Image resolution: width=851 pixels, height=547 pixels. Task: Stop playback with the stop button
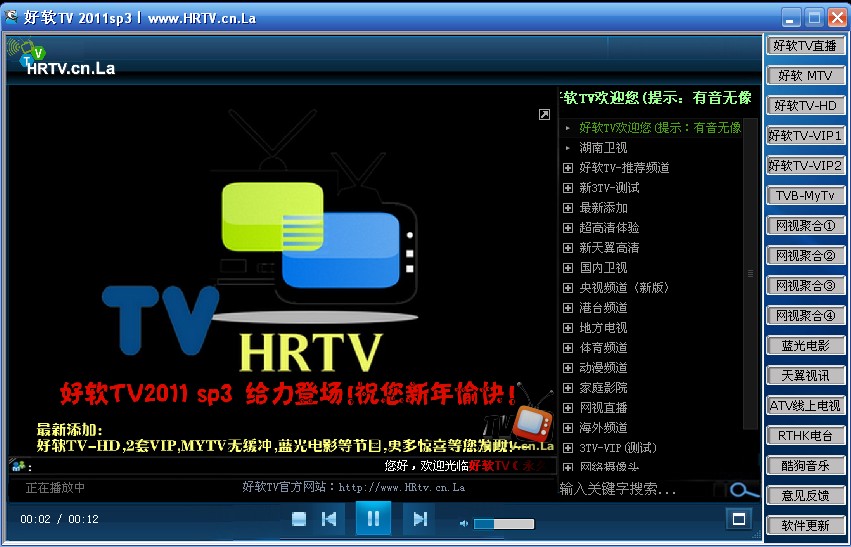(x=299, y=519)
